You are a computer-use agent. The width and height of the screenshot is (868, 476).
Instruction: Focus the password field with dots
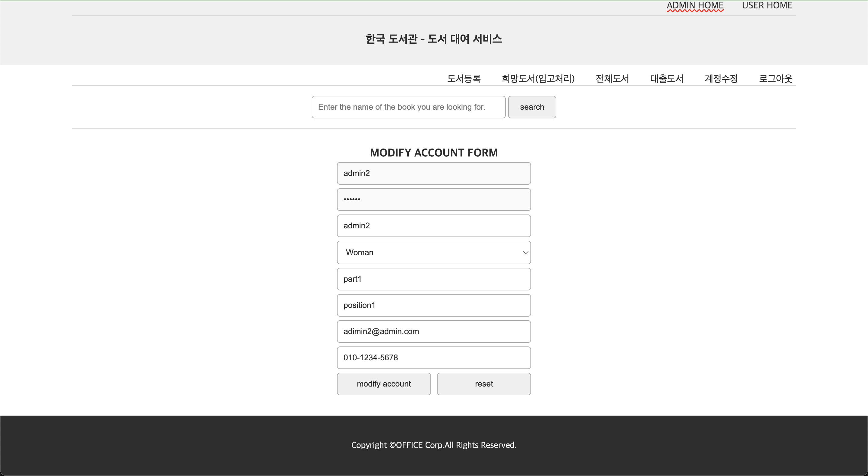tap(434, 199)
